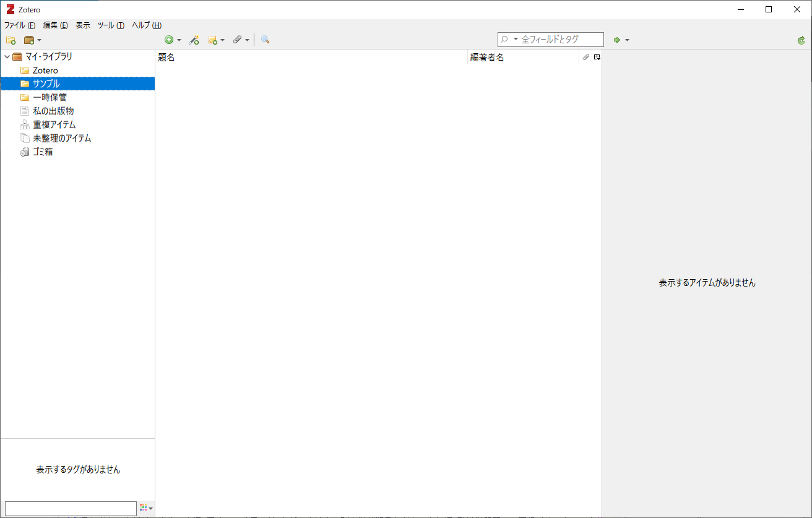Open the New Note dropdown
The width and height of the screenshot is (812, 518).
(216, 40)
